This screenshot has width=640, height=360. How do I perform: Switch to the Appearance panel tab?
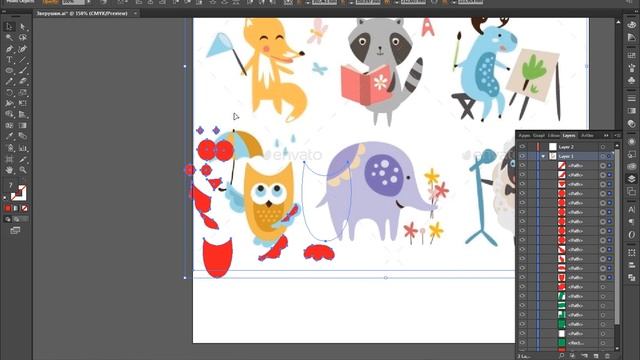(524, 136)
